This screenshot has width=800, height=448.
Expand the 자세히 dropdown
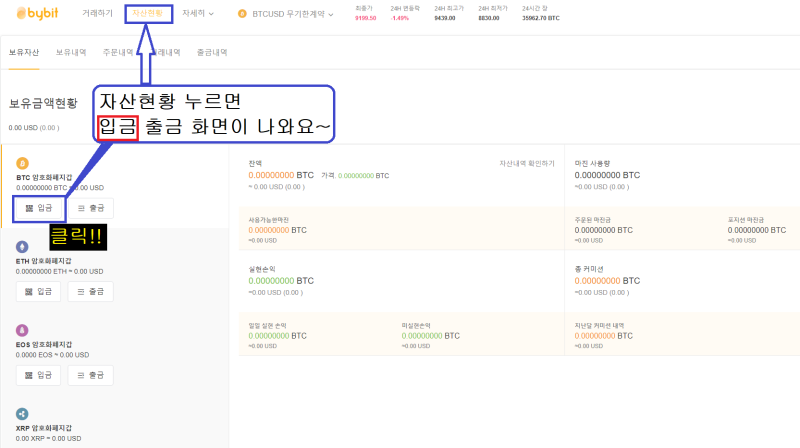point(198,13)
